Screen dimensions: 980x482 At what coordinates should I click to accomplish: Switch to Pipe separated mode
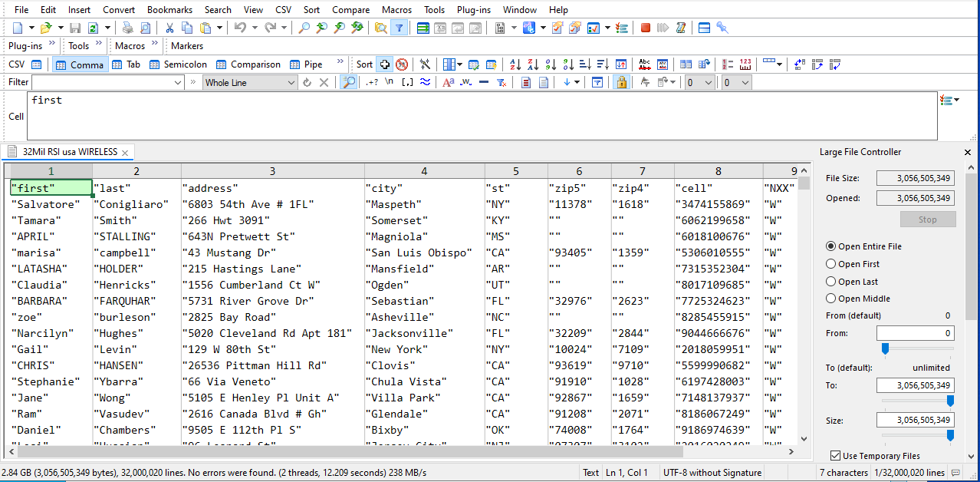tap(306, 64)
